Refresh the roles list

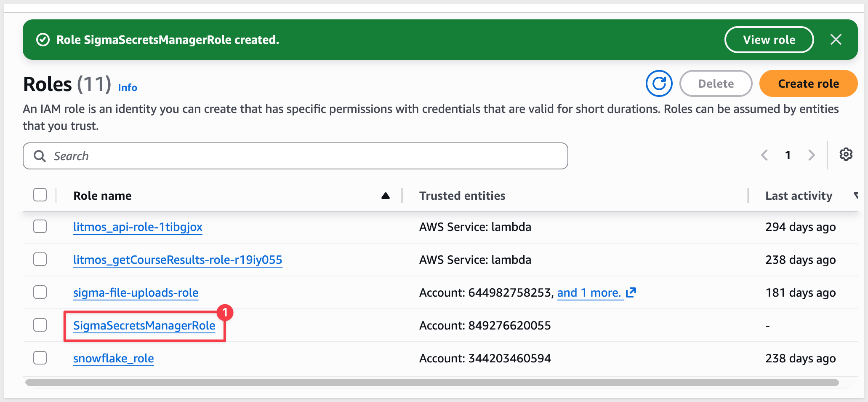[x=659, y=83]
